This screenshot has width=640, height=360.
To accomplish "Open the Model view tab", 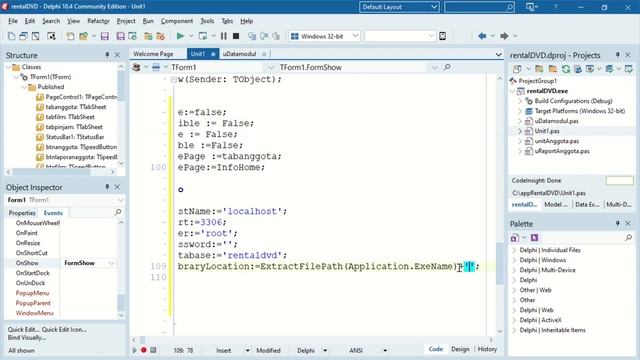I will point(556,204).
